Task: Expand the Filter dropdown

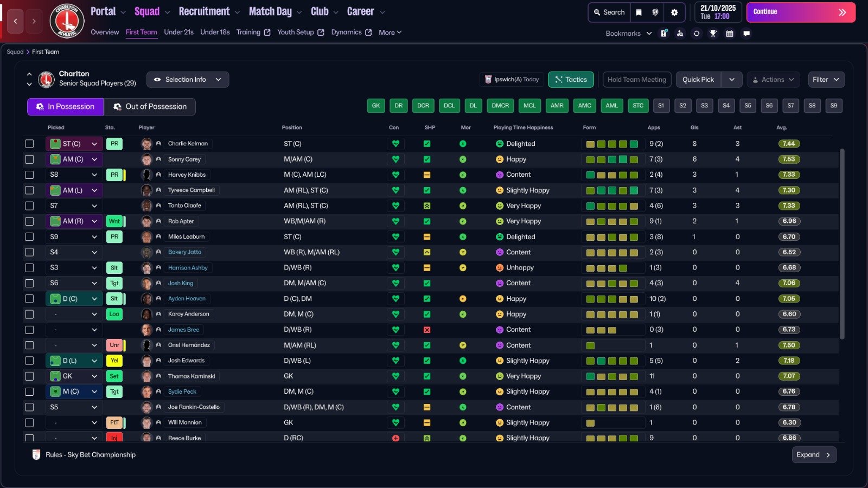Action: point(826,80)
